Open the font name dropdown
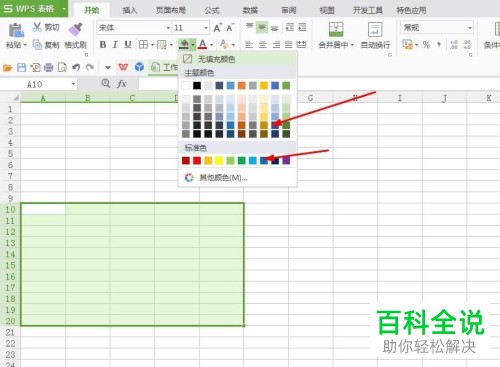 pos(168,28)
